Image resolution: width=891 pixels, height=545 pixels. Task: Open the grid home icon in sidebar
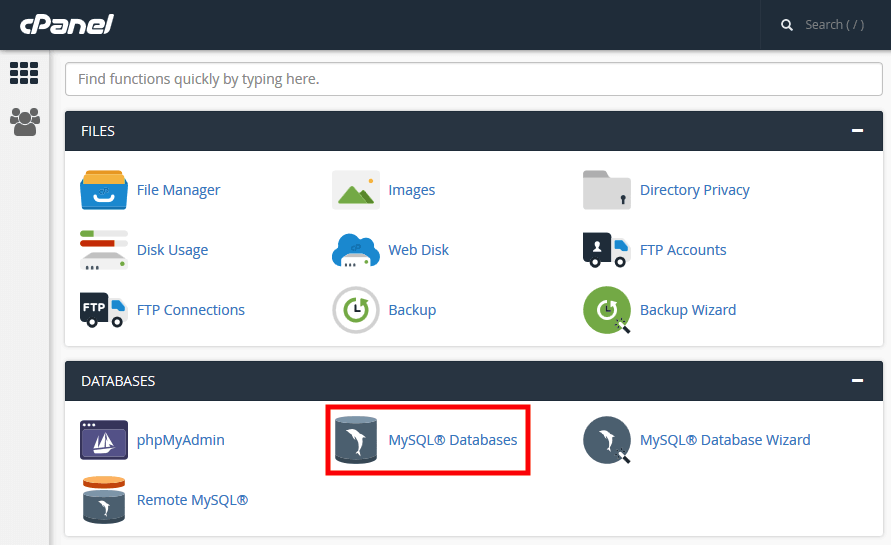pyautogui.click(x=24, y=73)
